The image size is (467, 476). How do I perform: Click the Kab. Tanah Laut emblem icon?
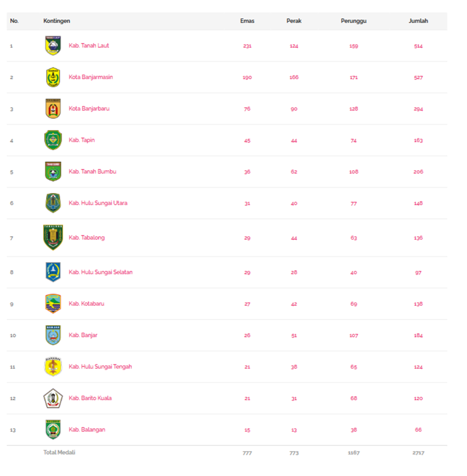coord(53,46)
